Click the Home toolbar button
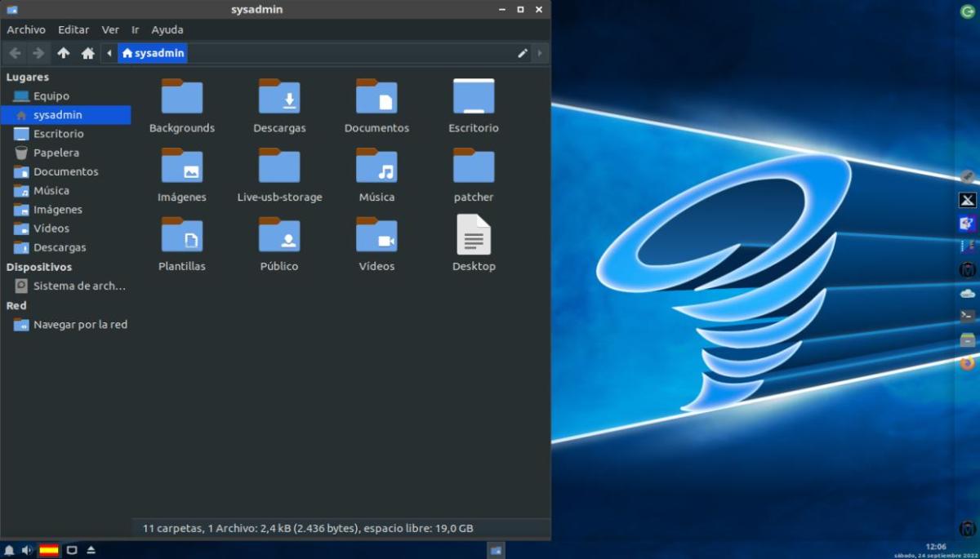Screen dimensions: 980x559 [87, 54]
